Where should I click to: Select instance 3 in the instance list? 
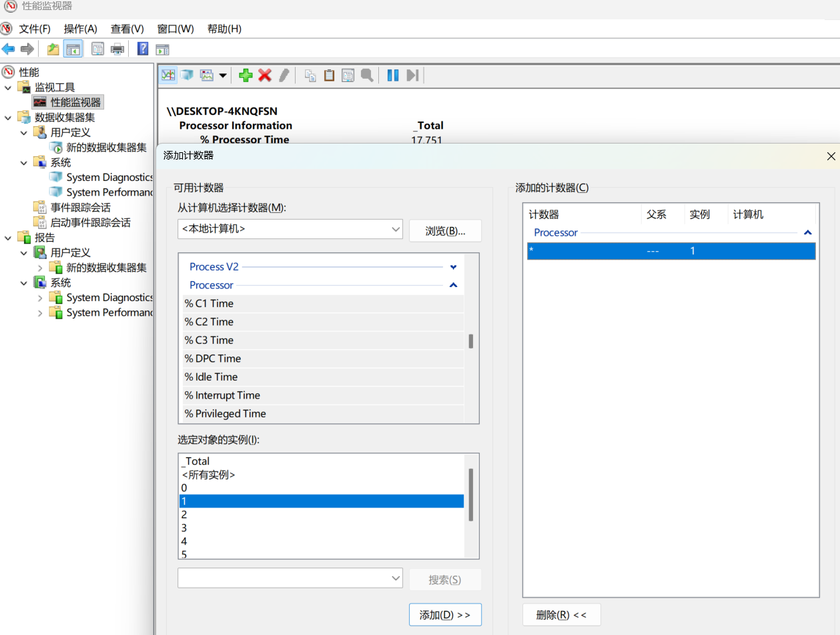(x=322, y=528)
